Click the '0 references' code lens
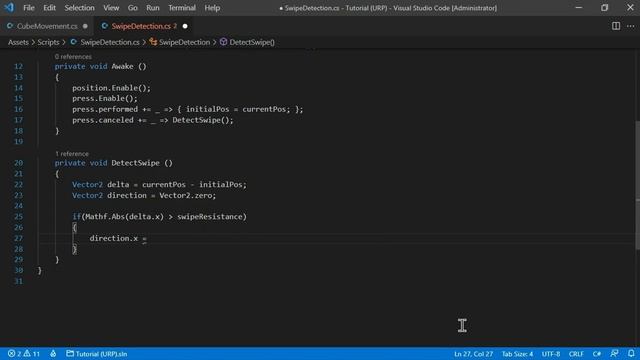Screen dimensions: 640x360 pyautogui.click(x=73, y=57)
